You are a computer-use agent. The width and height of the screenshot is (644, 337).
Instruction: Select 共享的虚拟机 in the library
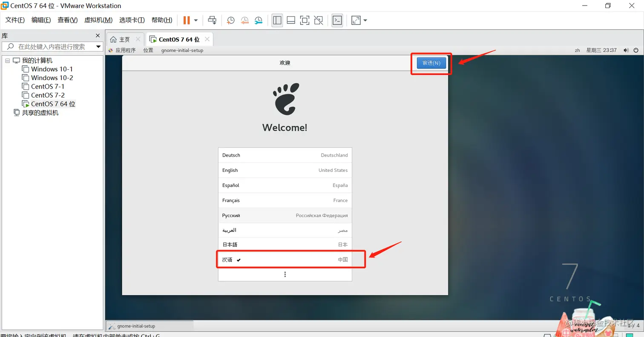point(40,113)
